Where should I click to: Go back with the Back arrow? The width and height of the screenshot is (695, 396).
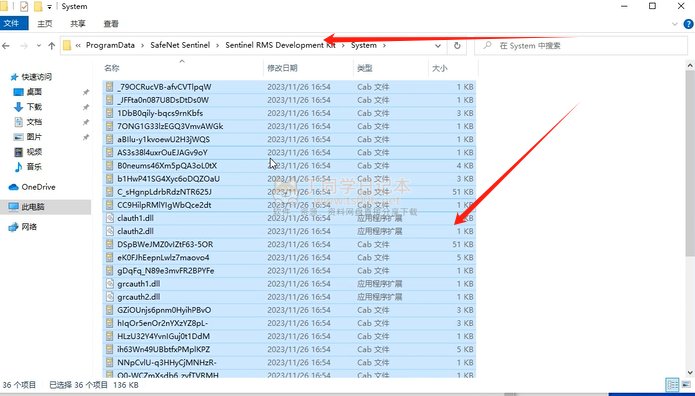[x=6, y=46]
